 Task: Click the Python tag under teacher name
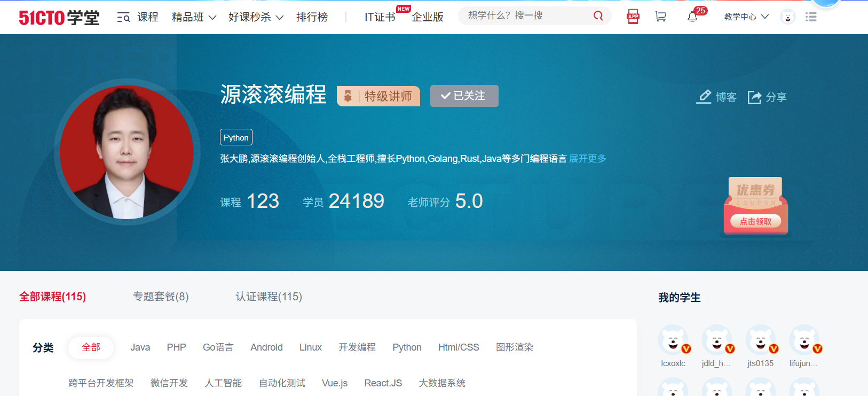tap(236, 137)
